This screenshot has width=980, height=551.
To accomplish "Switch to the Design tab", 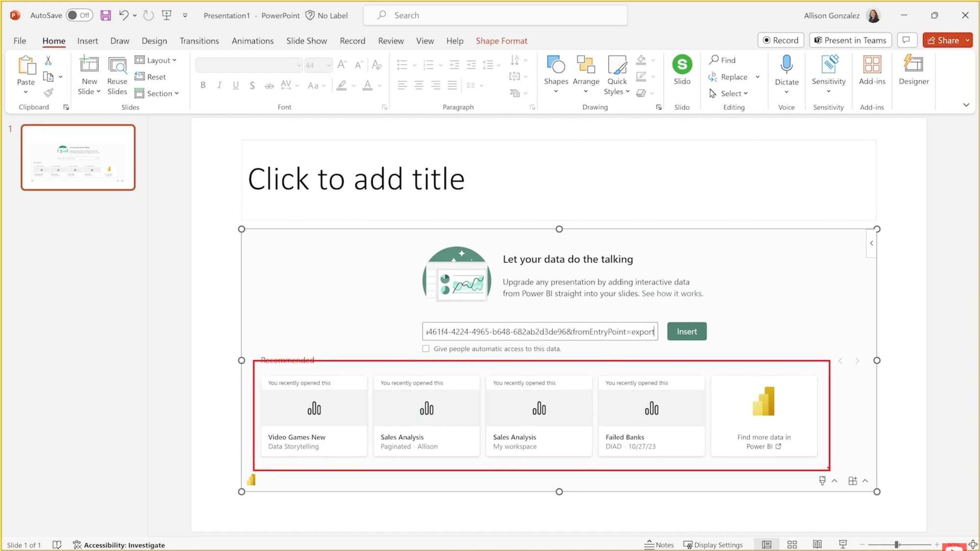I will click(154, 41).
